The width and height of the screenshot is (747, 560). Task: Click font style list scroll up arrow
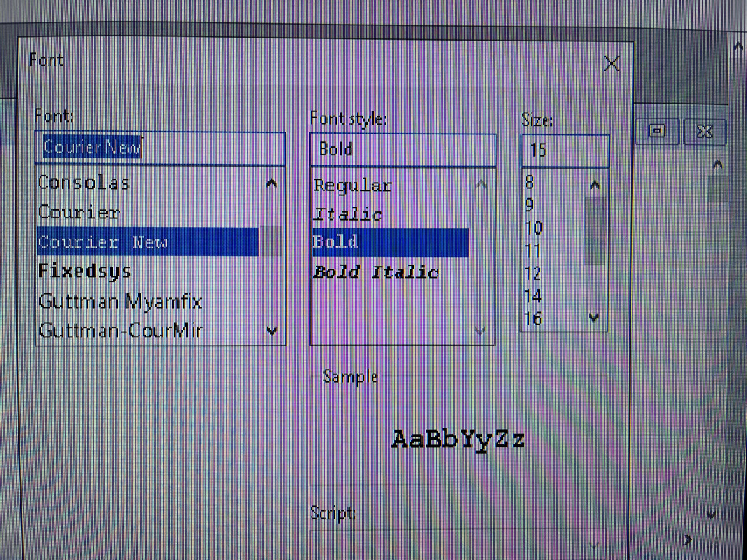(x=481, y=185)
